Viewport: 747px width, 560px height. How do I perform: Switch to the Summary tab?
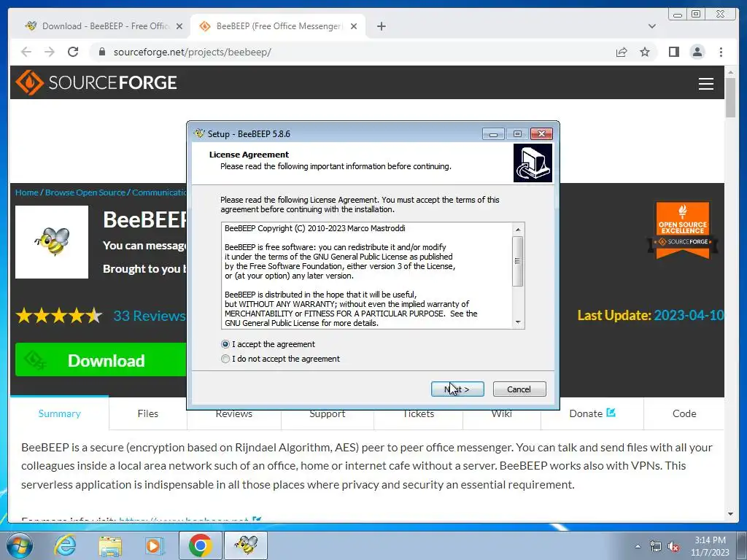tap(60, 413)
